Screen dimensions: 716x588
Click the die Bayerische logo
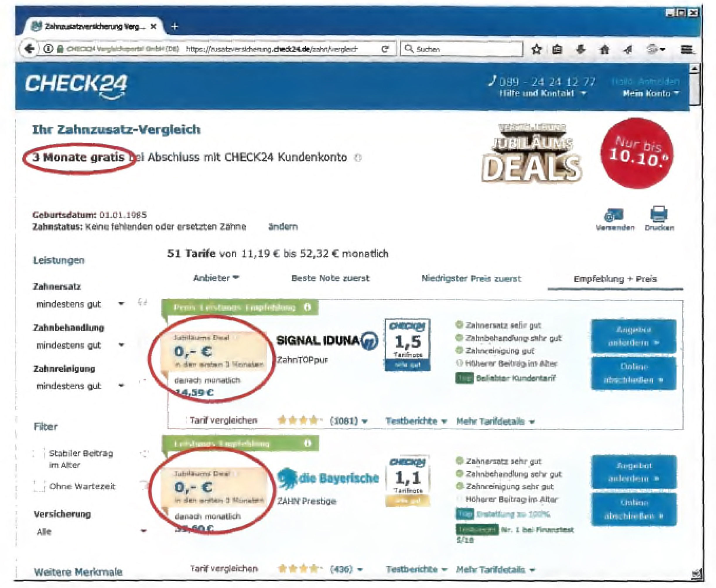(327, 478)
